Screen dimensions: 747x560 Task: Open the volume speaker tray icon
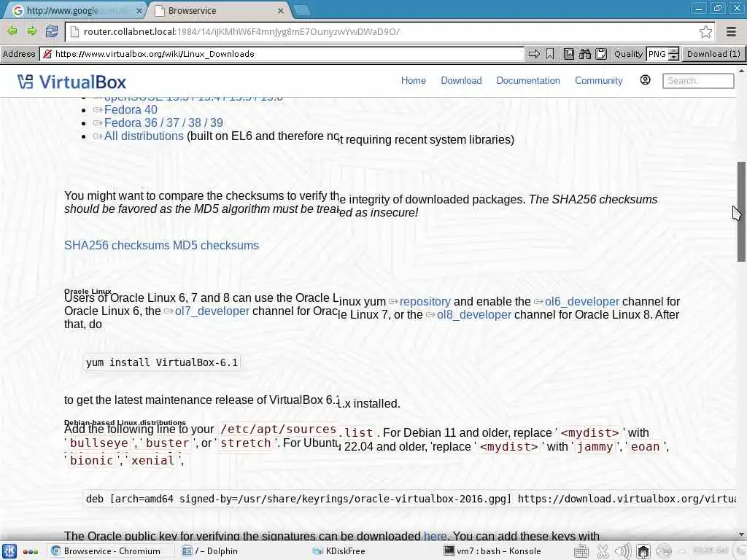(x=623, y=551)
